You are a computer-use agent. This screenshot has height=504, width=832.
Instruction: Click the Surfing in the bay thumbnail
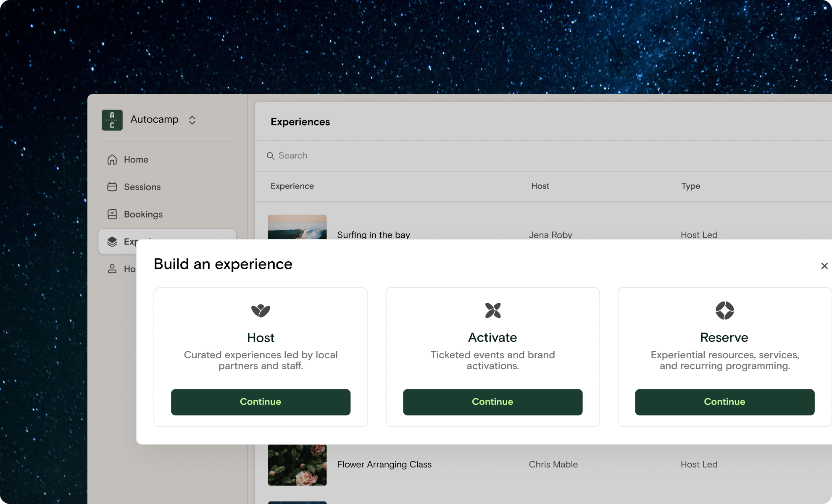297,227
